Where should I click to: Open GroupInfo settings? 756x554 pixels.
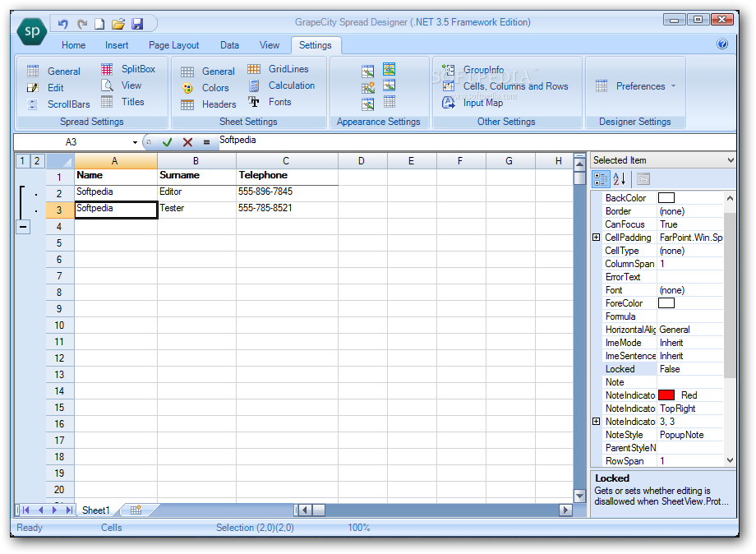pyautogui.click(x=473, y=70)
